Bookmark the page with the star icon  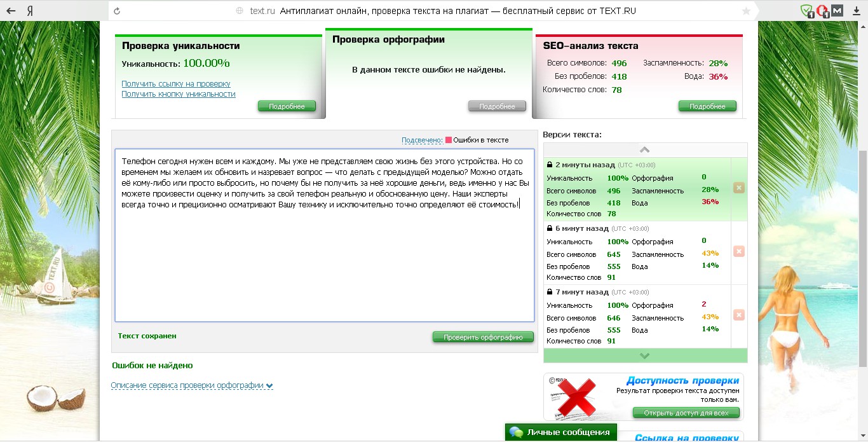(746, 11)
